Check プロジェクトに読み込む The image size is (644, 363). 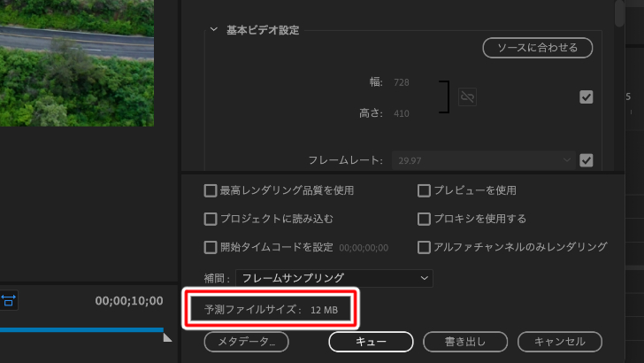coord(211,219)
